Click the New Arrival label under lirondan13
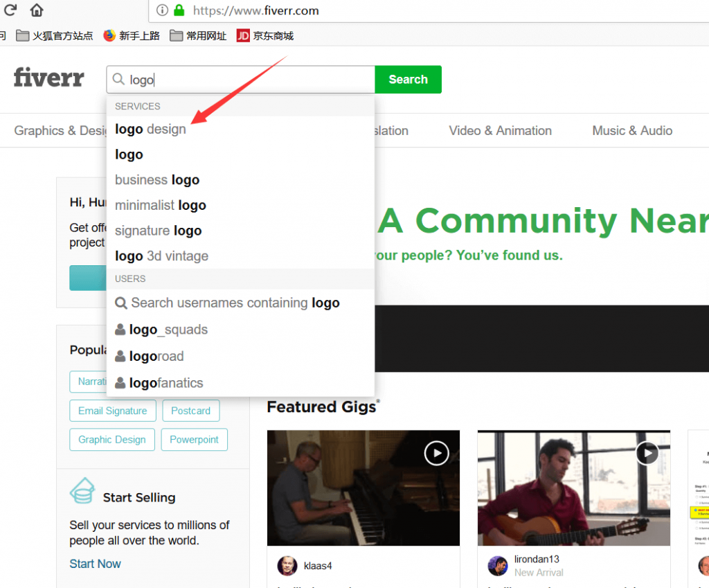Image resolution: width=709 pixels, height=588 pixels. (x=539, y=573)
